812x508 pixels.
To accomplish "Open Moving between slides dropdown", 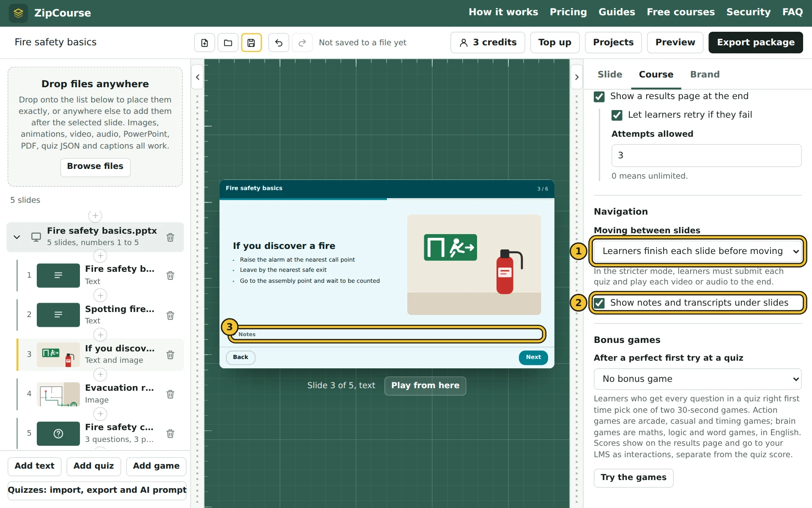I will (x=698, y=251).
